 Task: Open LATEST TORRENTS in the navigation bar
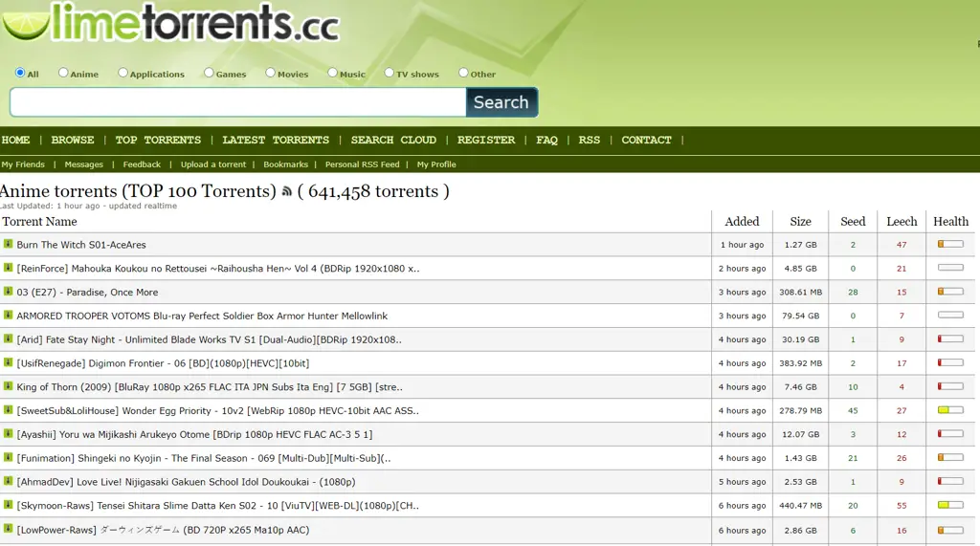tap(276, 140)
